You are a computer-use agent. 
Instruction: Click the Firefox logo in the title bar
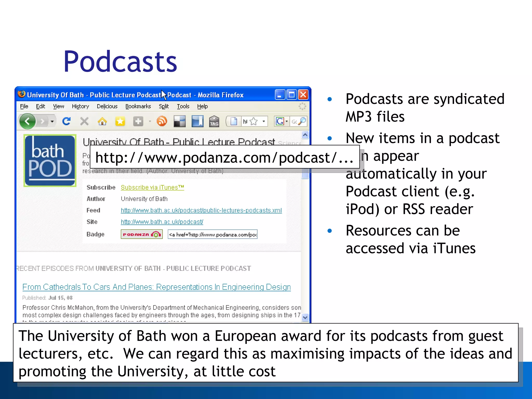(x=22, y=94)
